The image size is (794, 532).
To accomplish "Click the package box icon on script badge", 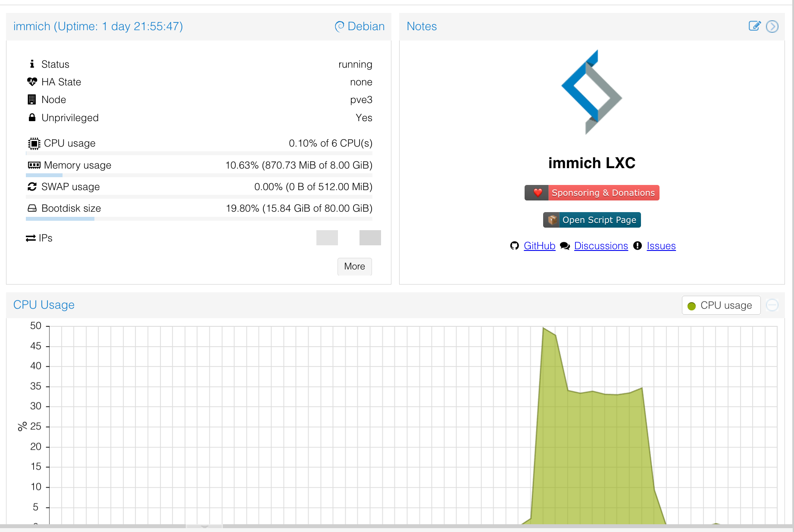I will (552, 220).
